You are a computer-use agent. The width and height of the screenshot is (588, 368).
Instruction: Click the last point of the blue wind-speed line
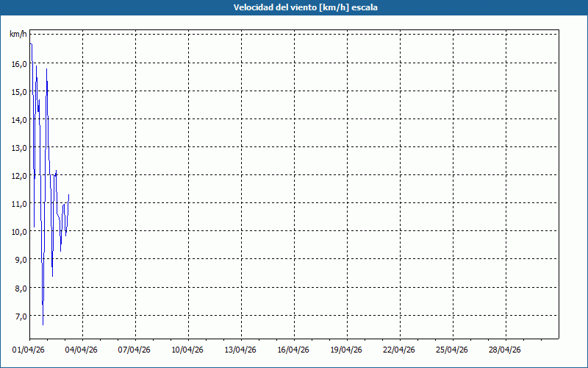[x=68, y=194]
